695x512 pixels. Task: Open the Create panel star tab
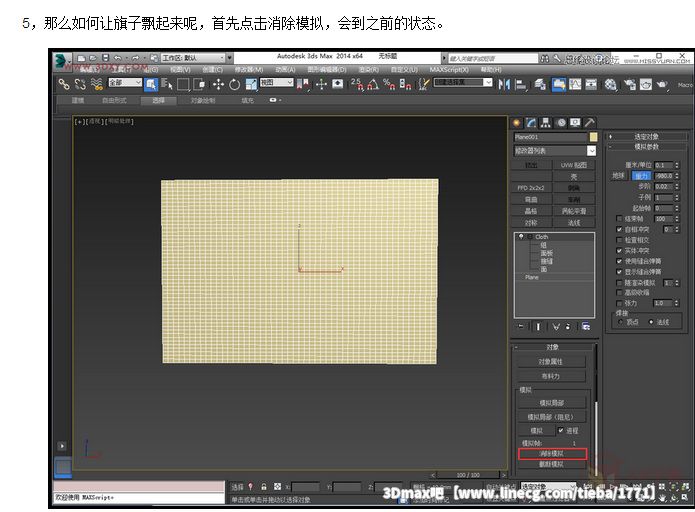[x=516, y=123]
